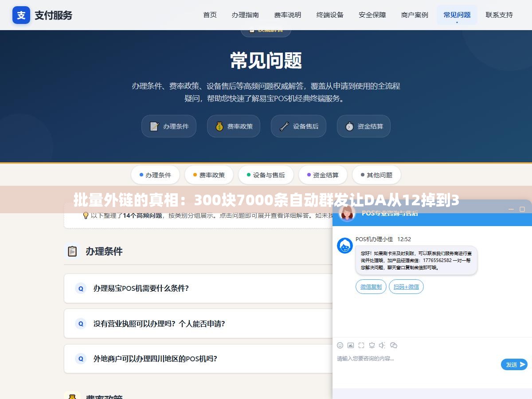Screen dimensions: 532x399
Task: Toggle the sound speaker icon in chat
Action: coord(382,345)
